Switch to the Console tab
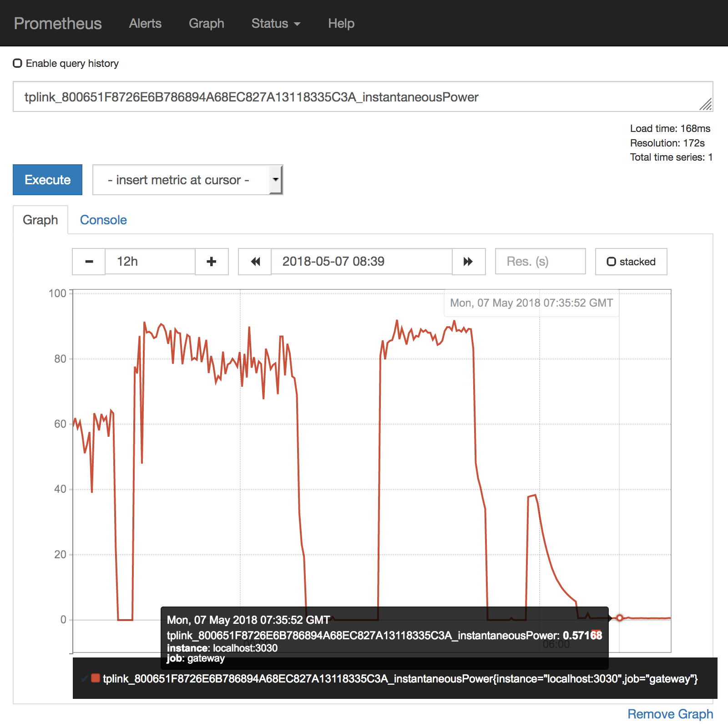The height and width of the screenshot is (728, 728). [x=103, y=220]
